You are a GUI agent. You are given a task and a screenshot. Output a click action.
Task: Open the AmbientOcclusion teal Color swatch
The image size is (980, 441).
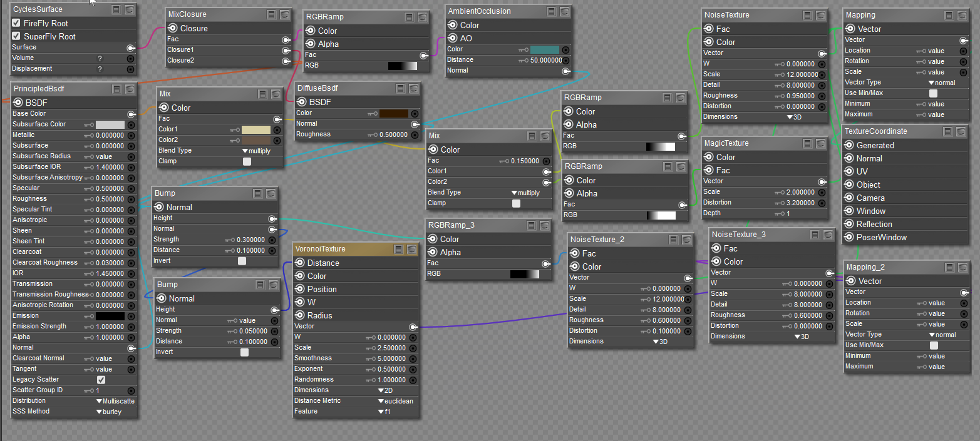coord(545,49)
